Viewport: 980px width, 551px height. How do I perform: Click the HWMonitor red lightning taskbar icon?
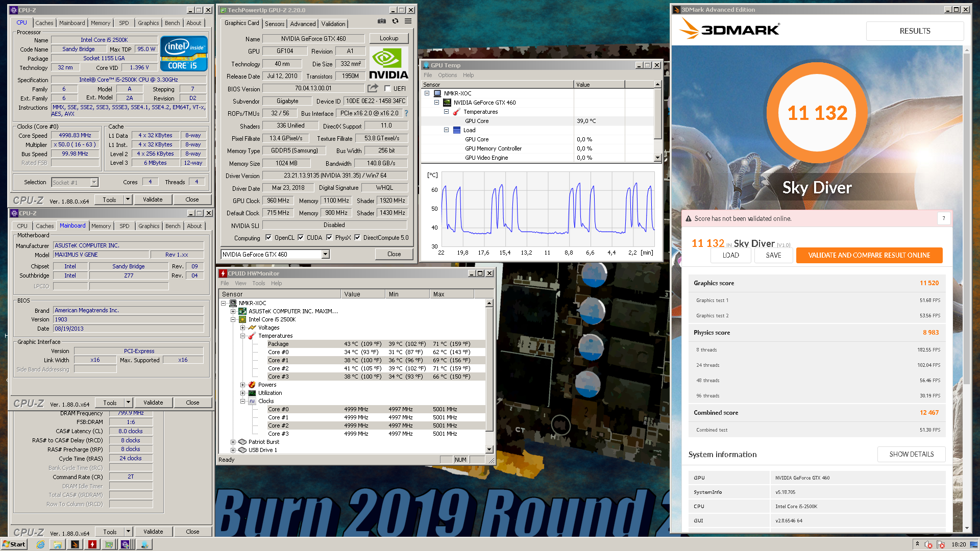tap(92, 544)
